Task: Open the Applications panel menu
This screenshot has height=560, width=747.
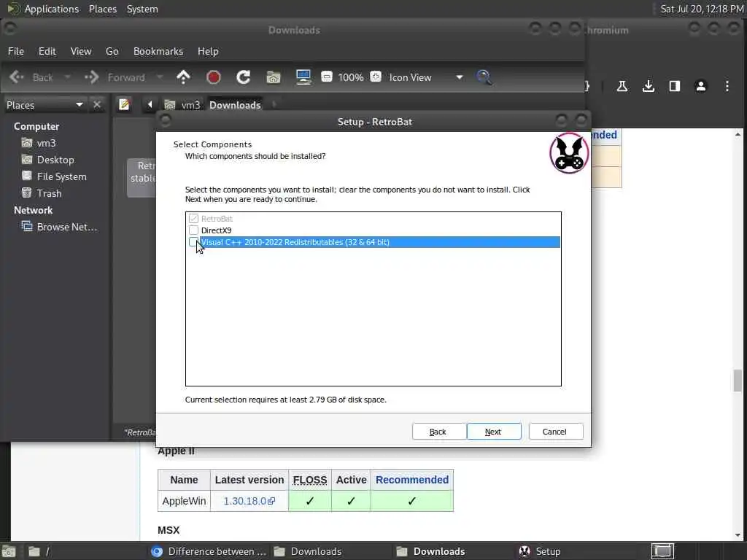Action: 52,9
